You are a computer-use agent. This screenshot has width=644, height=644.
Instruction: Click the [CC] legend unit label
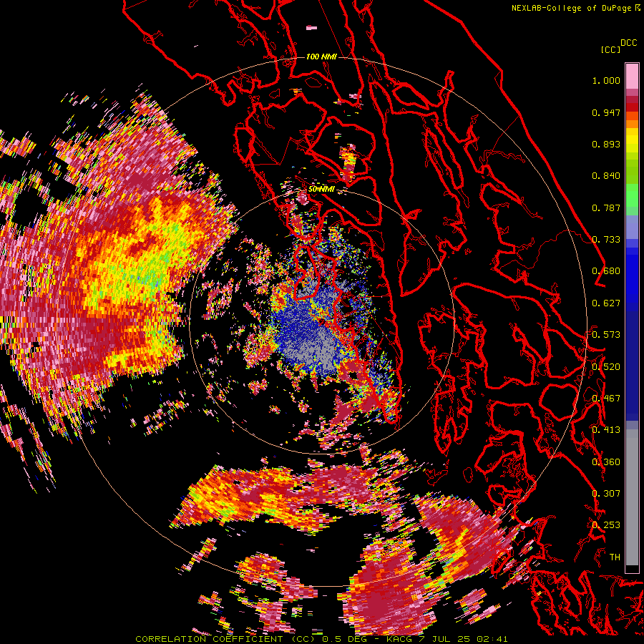click(x=610, y=49)
